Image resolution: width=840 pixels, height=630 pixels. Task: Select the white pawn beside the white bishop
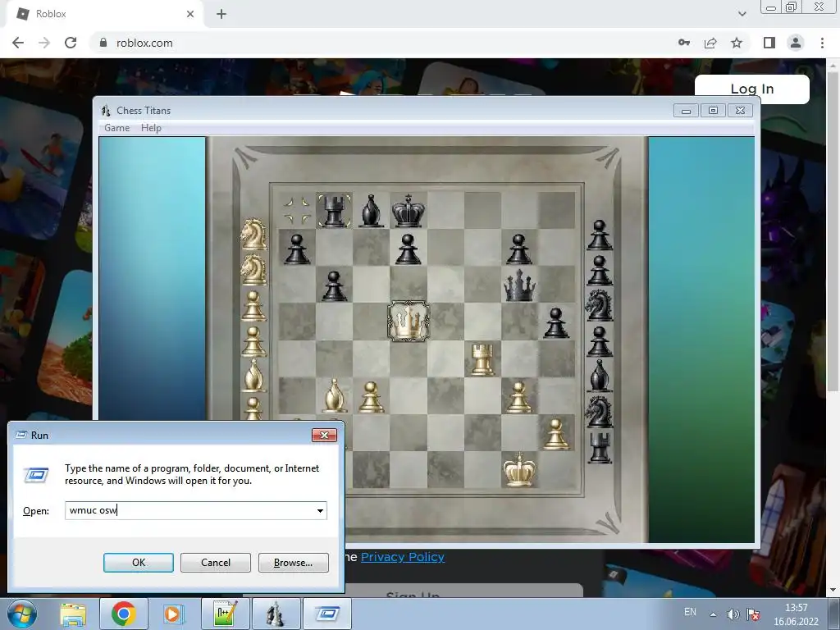point(372,396)
